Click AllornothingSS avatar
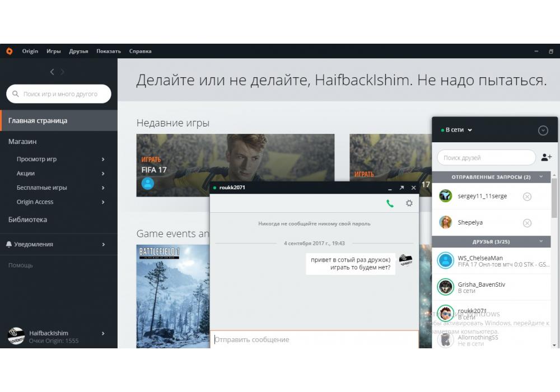The image size is (560, 392). coord(446,340)
